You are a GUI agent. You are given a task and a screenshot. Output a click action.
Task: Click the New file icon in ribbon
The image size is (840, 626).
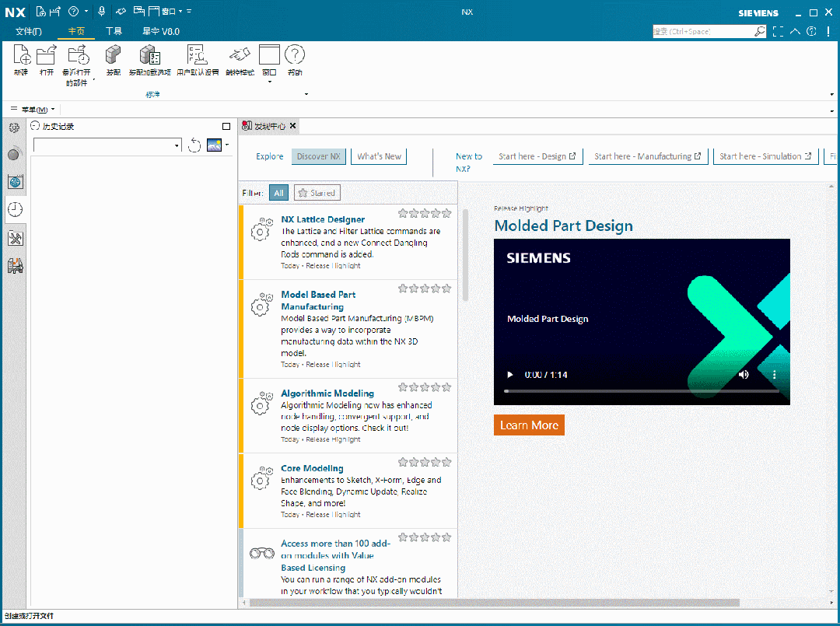[22, 55]
